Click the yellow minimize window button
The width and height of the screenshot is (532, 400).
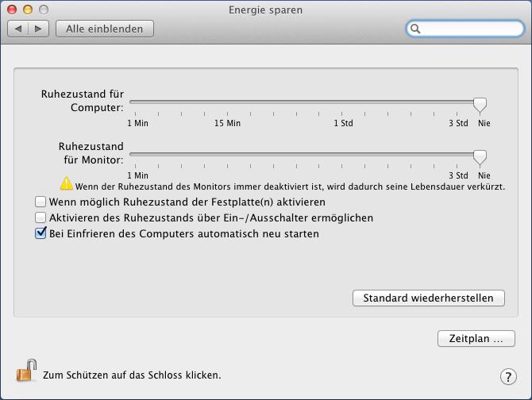(28, 10)
